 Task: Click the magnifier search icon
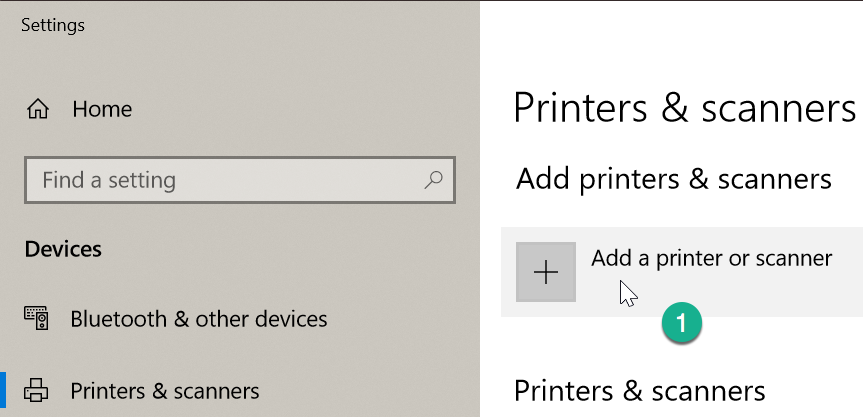click(434, 179)
